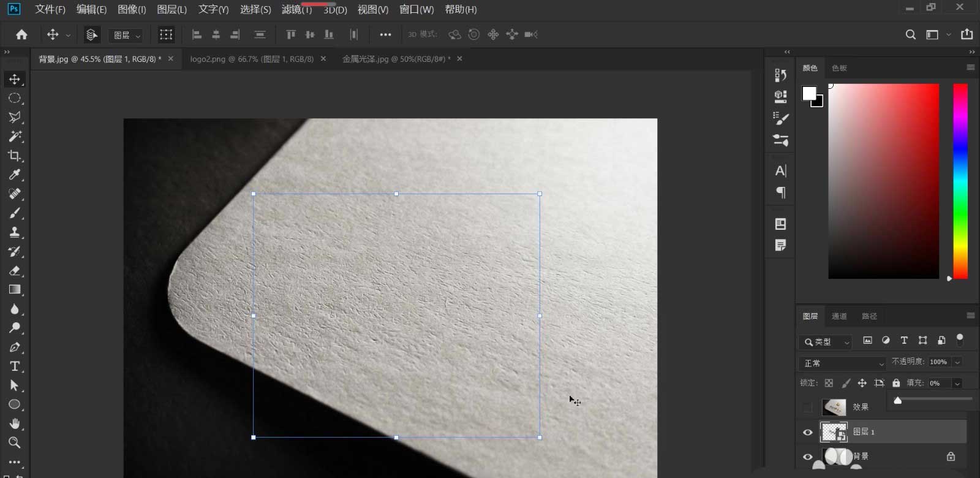This screenshot has width=980, height=478.
Task: Open the search magnifier in options bar
Action: tap(911, 35)
